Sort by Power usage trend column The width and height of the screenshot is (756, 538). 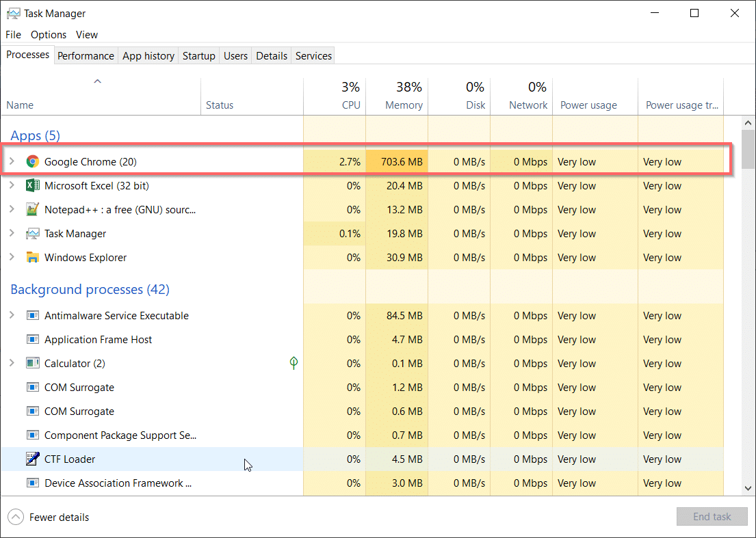coord(681,96)
